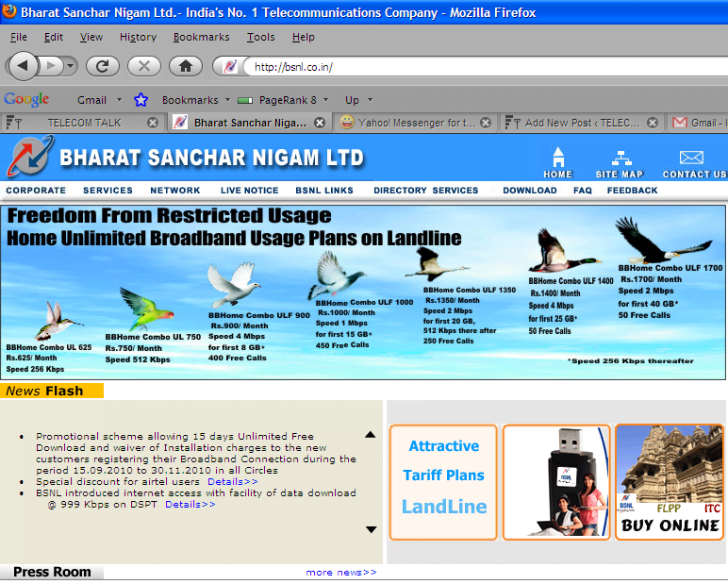Click the blue bookmark star icon
Screen dimensions: 728x584
pos(141,99)
